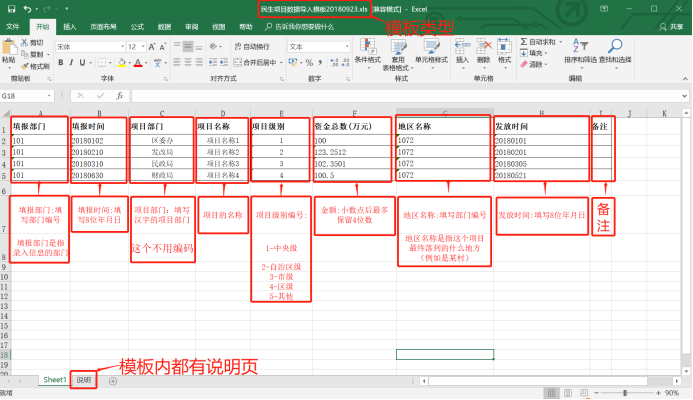Switch to the Review tab
This screenshot has height=400, width=693.
point(191,27)
